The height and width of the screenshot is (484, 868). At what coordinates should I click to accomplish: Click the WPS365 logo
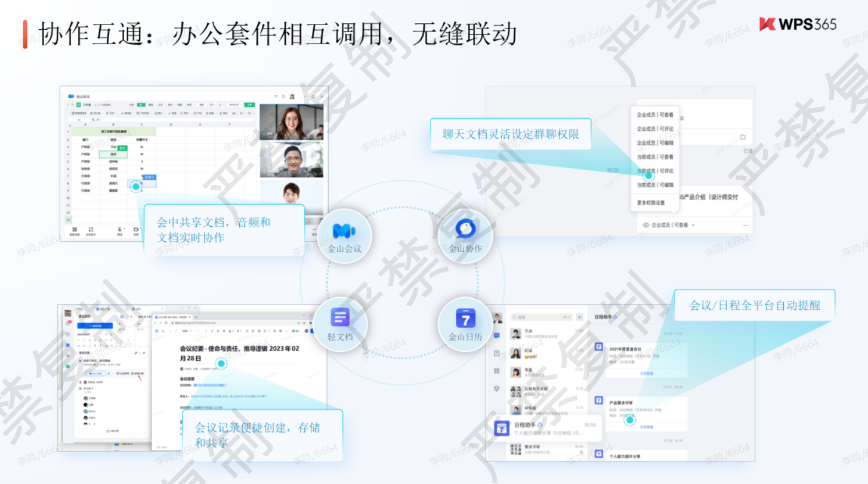(798, 24)
